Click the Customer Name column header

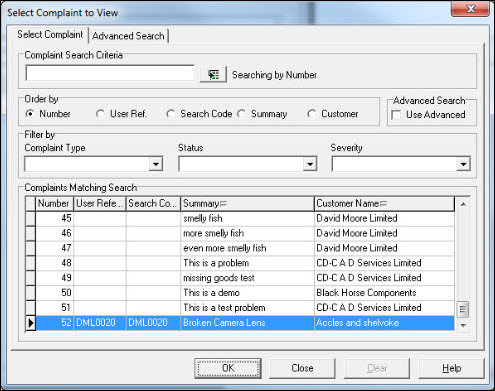click(384, 204)
